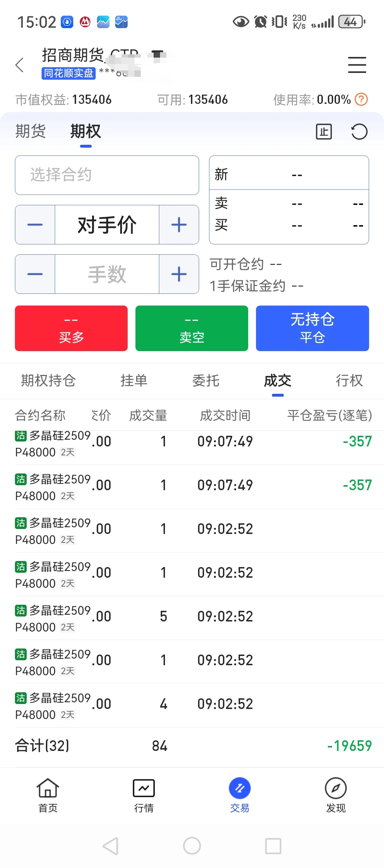Tap the usage rate help question icon

click(361, 99)
